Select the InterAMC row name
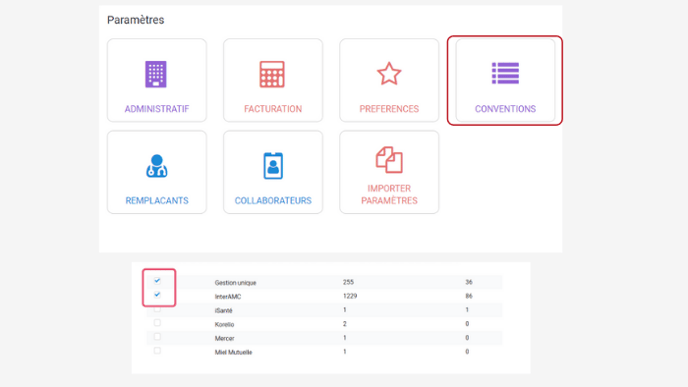This screenshot has width=688, height=387. [x=228, y=297]
